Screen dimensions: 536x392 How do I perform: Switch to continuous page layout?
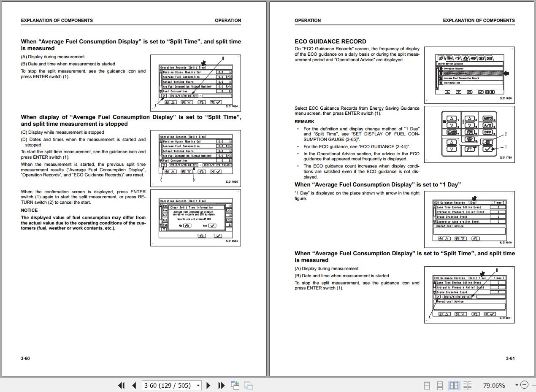click(440, 385)
